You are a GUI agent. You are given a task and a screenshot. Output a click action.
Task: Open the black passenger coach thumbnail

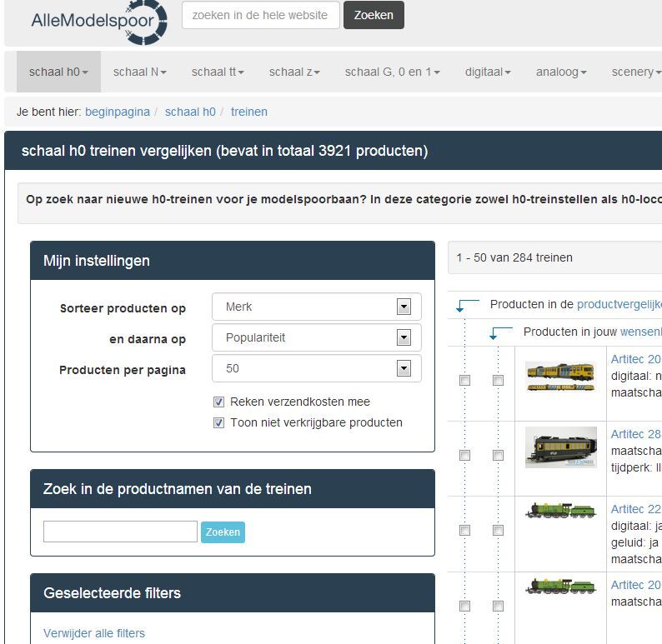coord(560,448)
